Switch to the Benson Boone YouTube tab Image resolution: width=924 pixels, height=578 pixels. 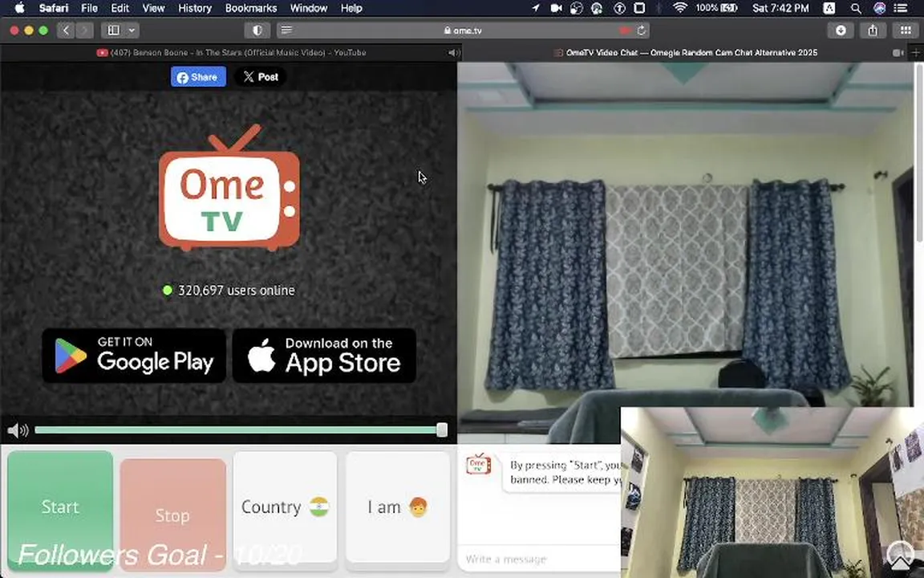(x=230, y=52)
